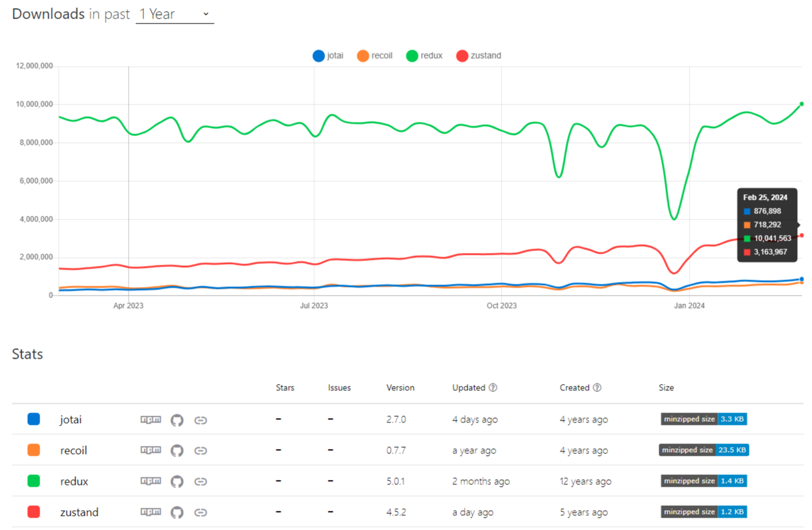812x530 pixels.
Task: Click the Stars column header
Action: click(x=285, y=388)
